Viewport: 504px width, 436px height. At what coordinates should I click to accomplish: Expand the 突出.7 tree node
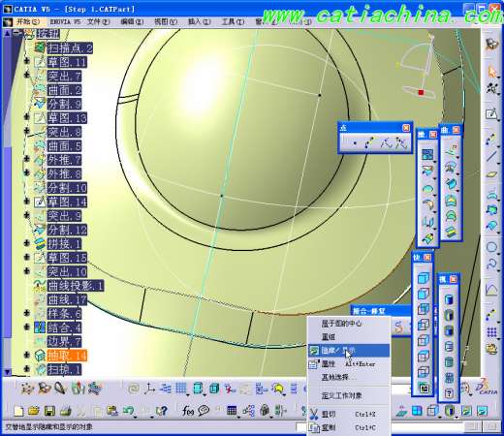(26, 76)
